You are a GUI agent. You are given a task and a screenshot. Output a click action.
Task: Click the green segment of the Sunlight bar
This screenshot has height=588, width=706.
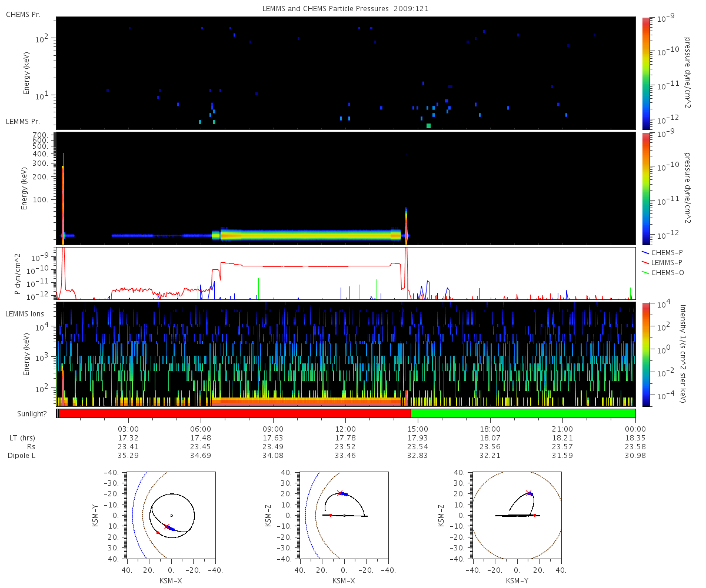click(x=523, y=413)
